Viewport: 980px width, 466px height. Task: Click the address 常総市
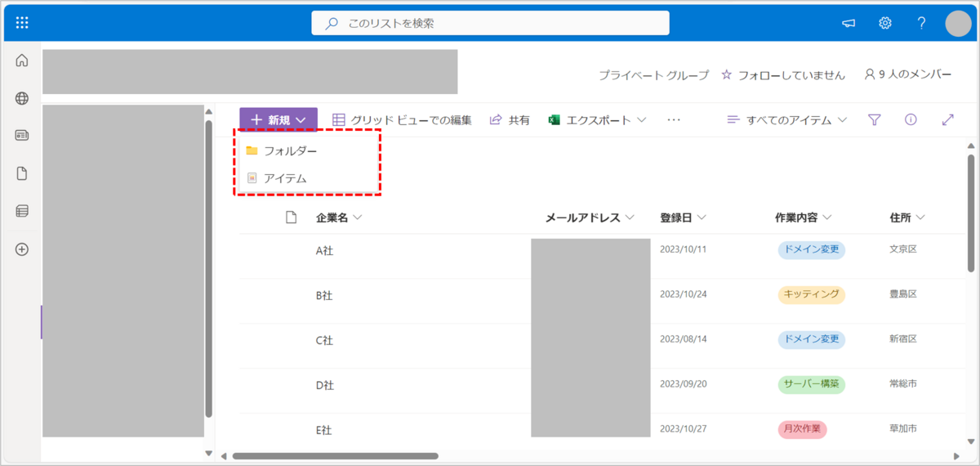click(x=903, y=383)
